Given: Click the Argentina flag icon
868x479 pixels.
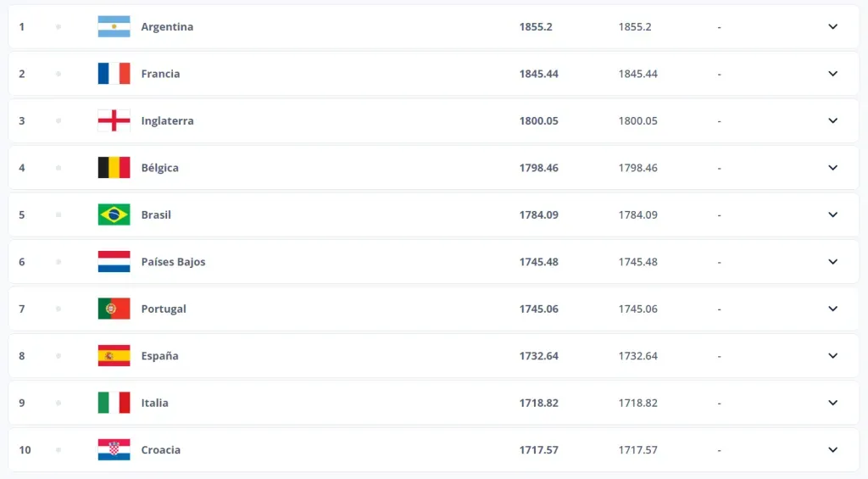Looking at the screenshot, I should coord(114,26).
